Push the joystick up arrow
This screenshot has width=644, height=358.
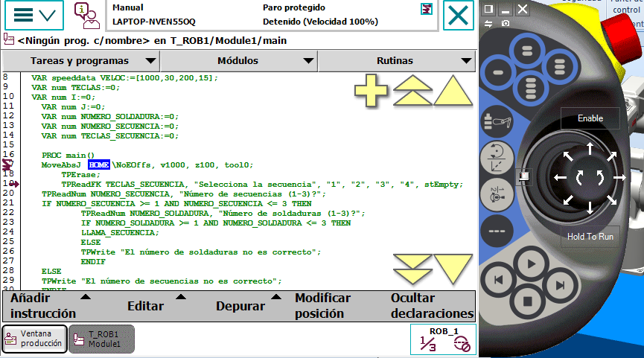click(x=590, y=148)
